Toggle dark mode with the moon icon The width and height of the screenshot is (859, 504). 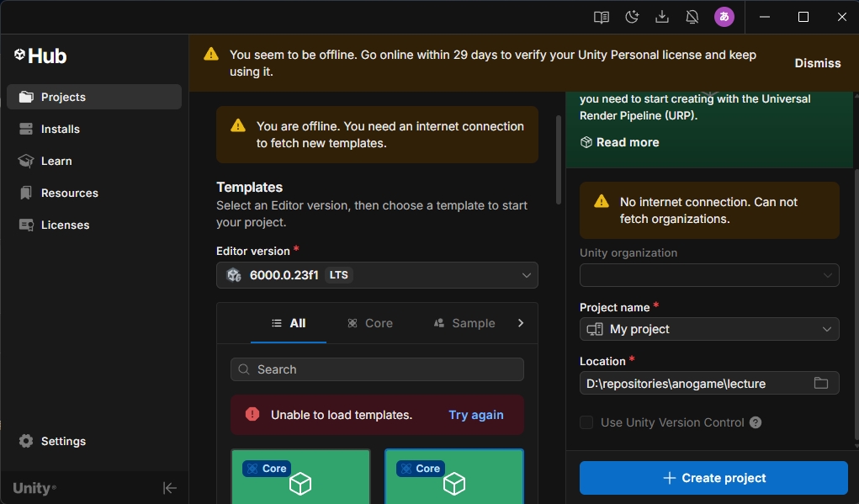632,17
